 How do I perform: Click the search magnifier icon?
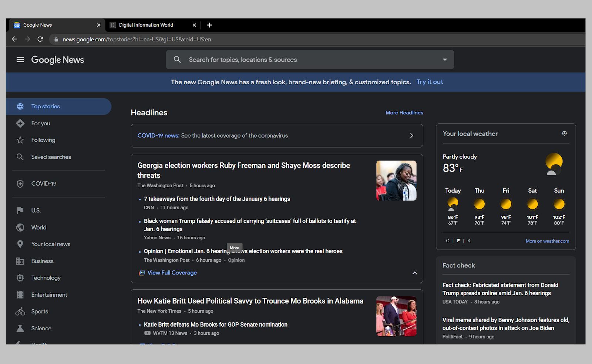[177, 60]
